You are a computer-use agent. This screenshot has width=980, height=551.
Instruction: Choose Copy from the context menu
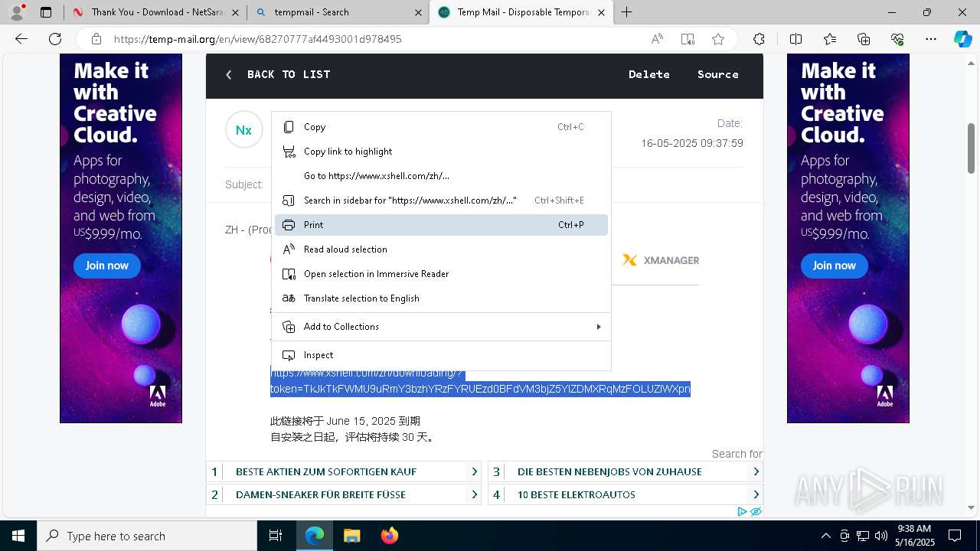[441, 127]
